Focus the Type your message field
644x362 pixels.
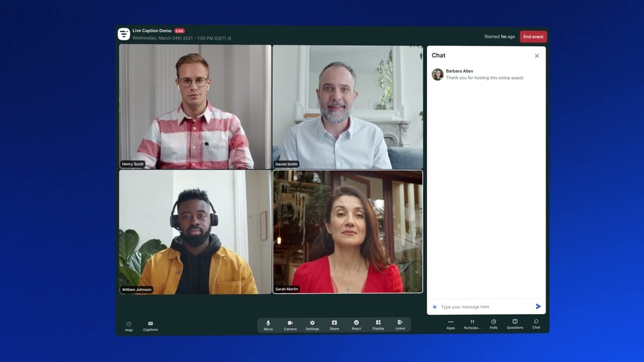486,307
